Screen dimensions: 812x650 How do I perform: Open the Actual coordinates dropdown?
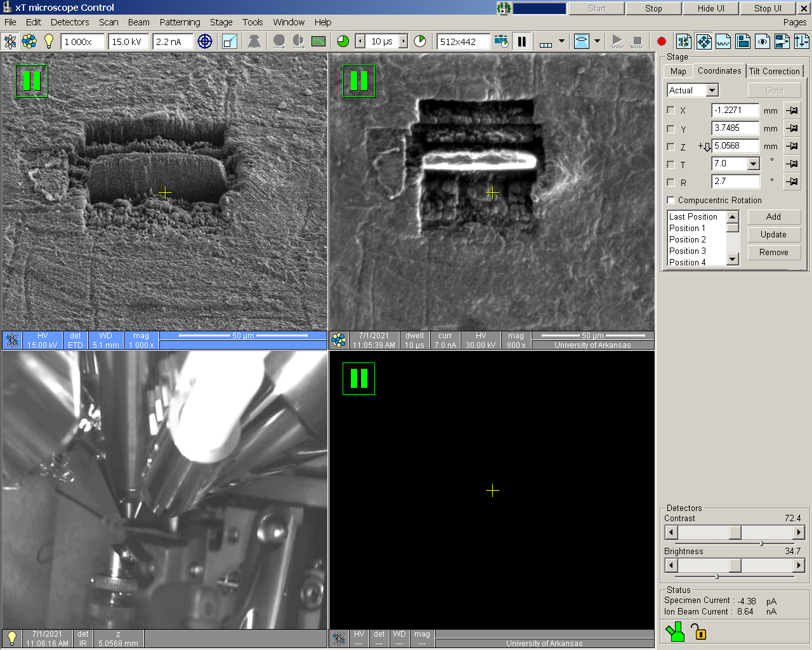[712, 91]
